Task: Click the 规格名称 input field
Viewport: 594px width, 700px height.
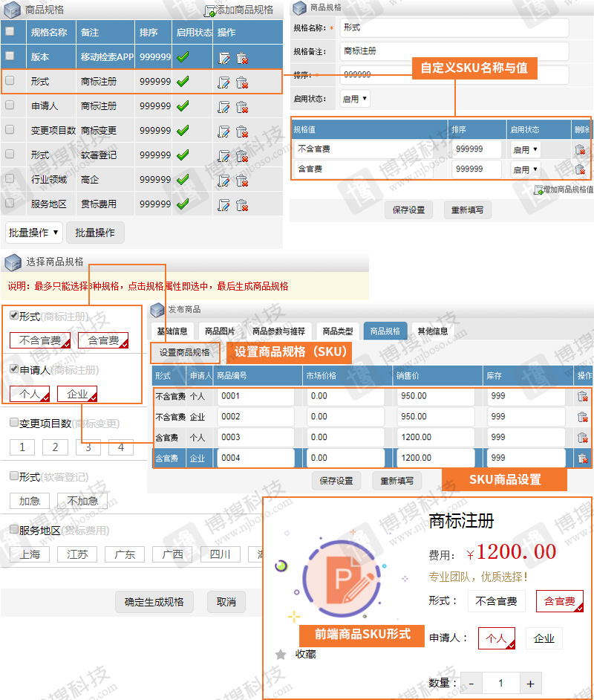Action: (x=454, y=27)
